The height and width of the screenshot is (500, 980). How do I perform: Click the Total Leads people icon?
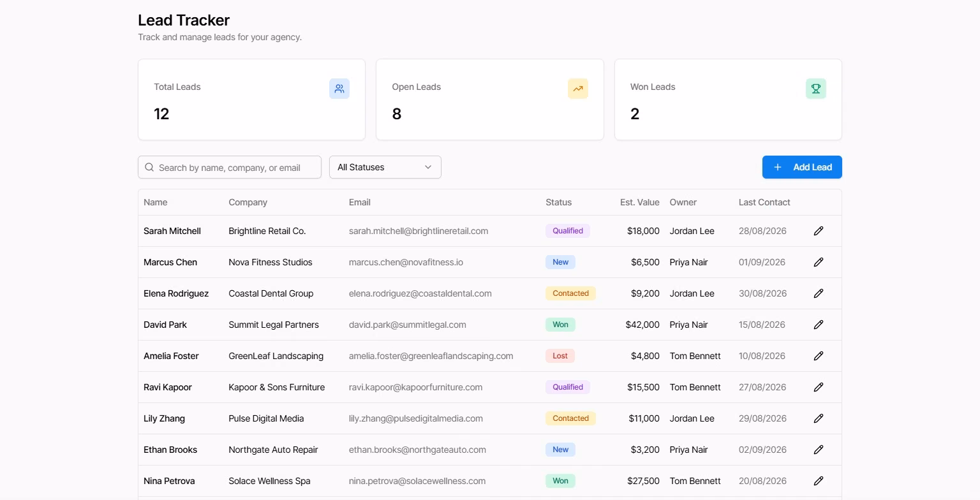[x=339, y=89]
